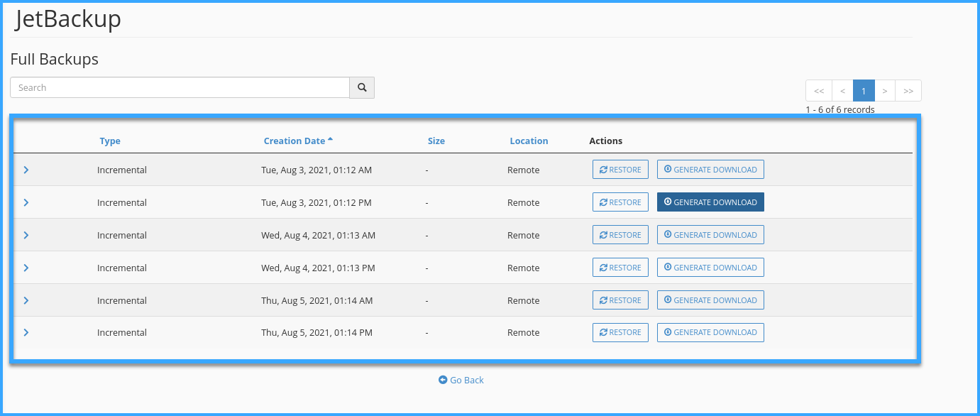Generate download for Aug 3, 01:12 PM backup
This screenshot has height=416, width=980.
coord(710,203)
